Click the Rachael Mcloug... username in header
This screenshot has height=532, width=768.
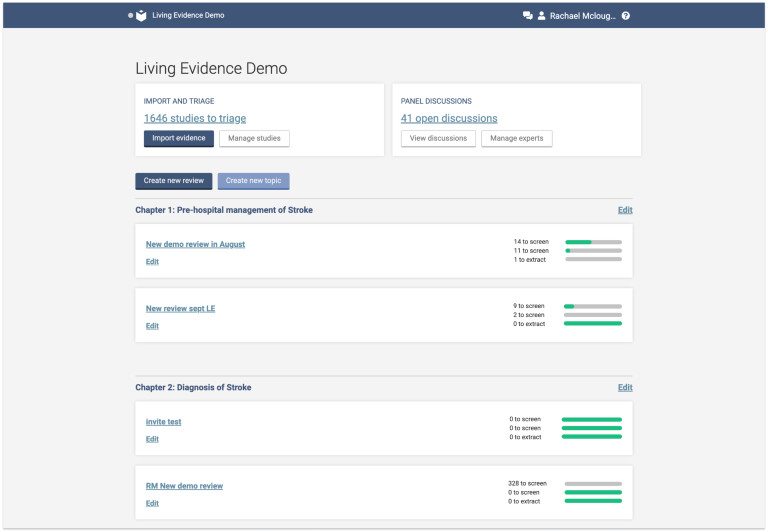(582, 16)
